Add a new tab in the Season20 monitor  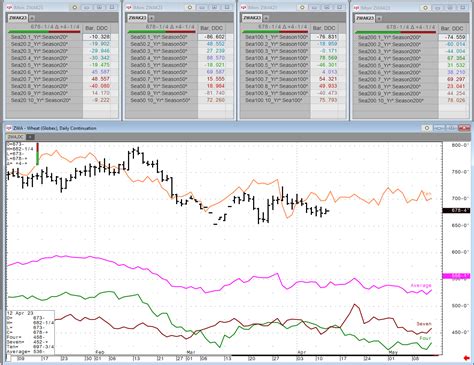tap(32, 18)
